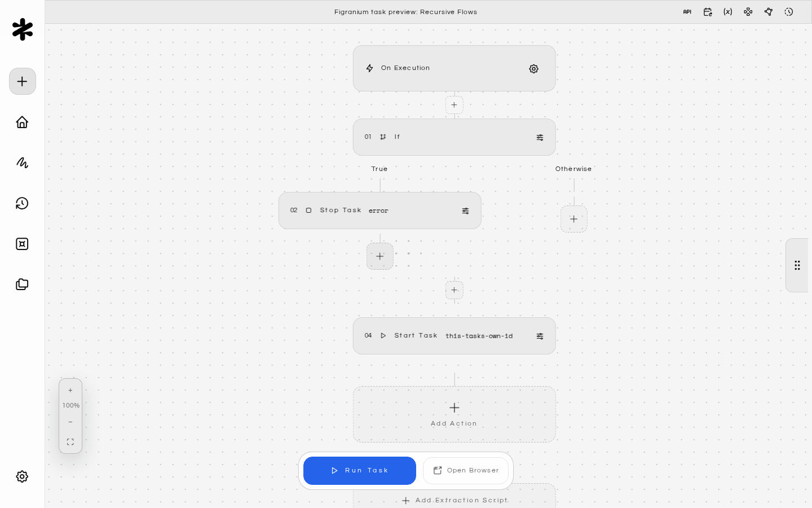
Task: Open run history clock icon in top bar
Action: tap(789, 12)
